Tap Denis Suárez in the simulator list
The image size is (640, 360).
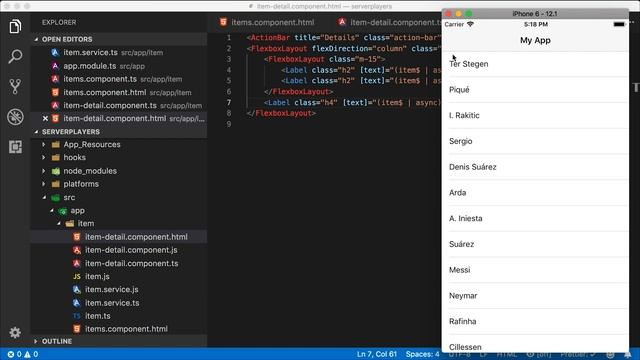coord(535,167)
